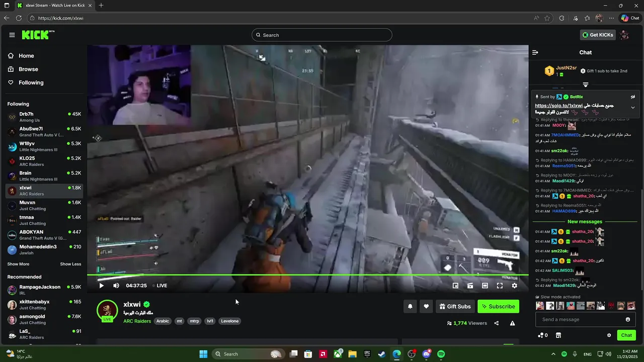The height and width of the screenshot is (362, 644).
Task: Enable picture-in-picture mode
Action: click(x=455, y=286)
